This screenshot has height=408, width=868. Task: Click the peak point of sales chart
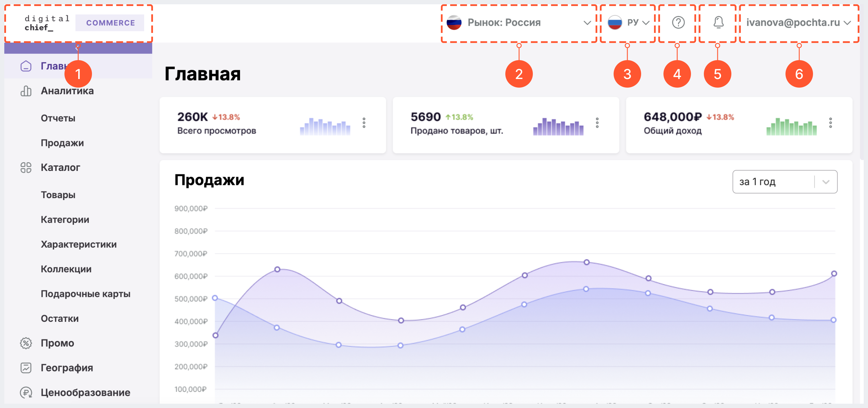coord(587,262)
